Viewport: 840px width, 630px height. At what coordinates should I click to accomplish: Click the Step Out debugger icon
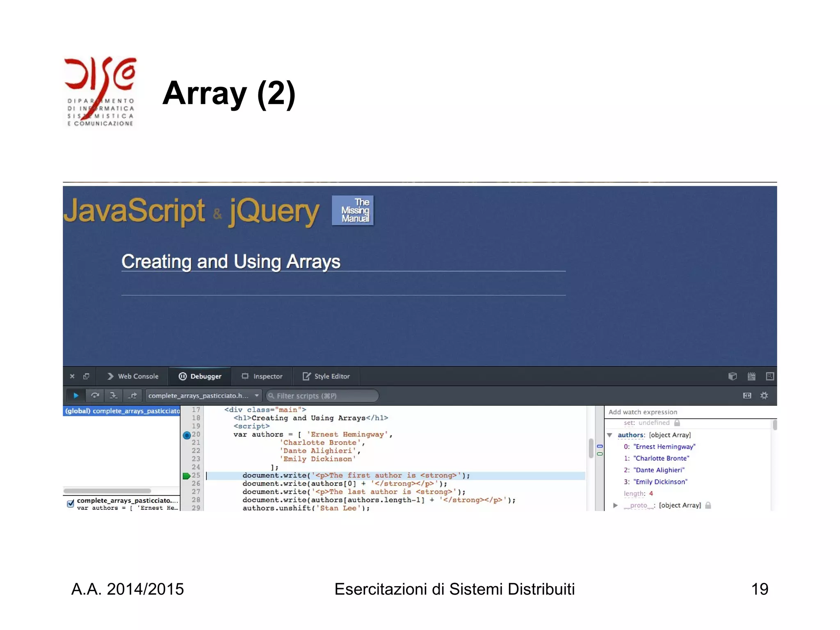(132, 395)
